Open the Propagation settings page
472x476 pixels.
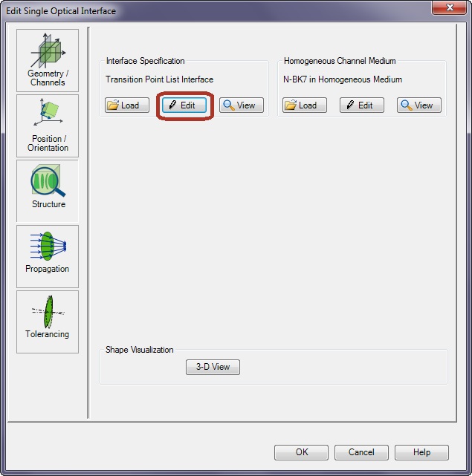coord(48,256)
